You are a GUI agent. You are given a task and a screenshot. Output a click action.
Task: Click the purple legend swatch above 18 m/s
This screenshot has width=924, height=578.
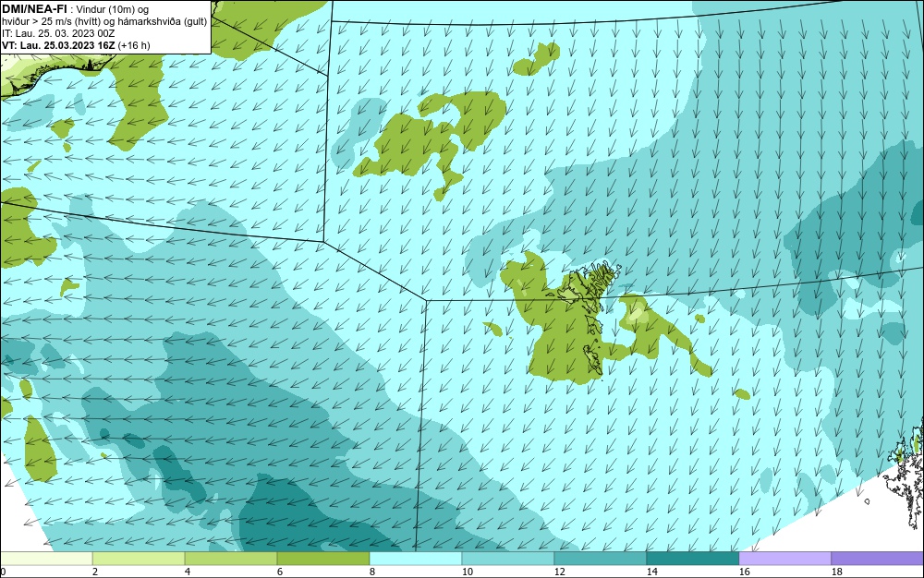tap(878, 558)
